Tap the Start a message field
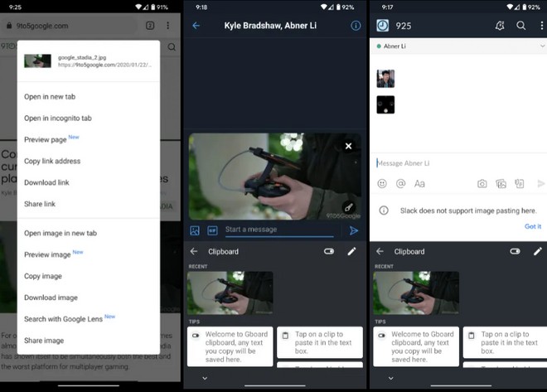The image size is (547, 392). coord(279,230)
